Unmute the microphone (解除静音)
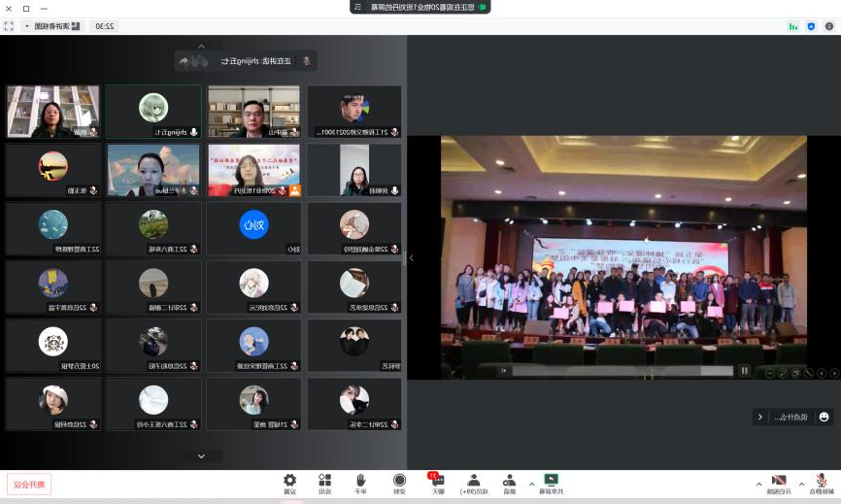This screenshot has width=841, height=504. [x=822, y=484]
